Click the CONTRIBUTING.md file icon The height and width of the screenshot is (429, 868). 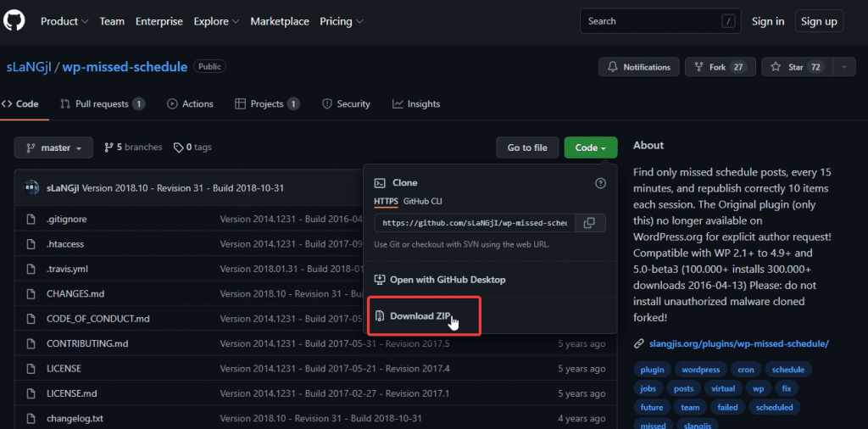[x=31, y=343]
